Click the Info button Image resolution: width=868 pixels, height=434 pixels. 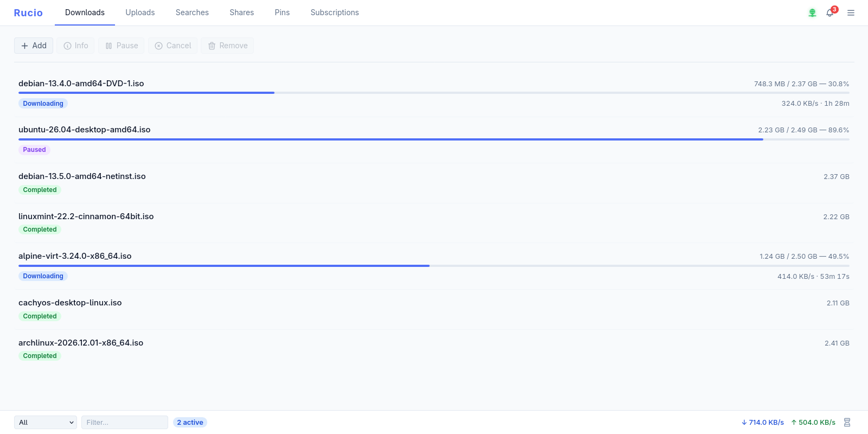pos(75,46)
